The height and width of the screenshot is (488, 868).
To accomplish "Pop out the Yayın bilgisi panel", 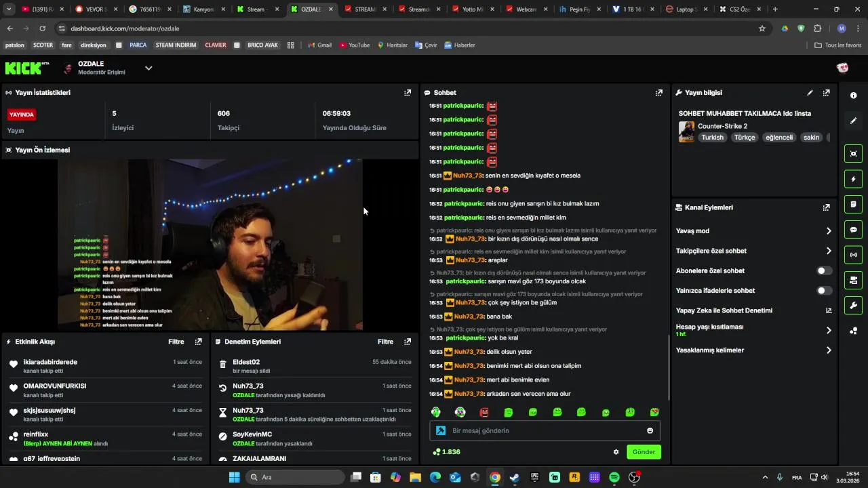I will tap(827, 93).
